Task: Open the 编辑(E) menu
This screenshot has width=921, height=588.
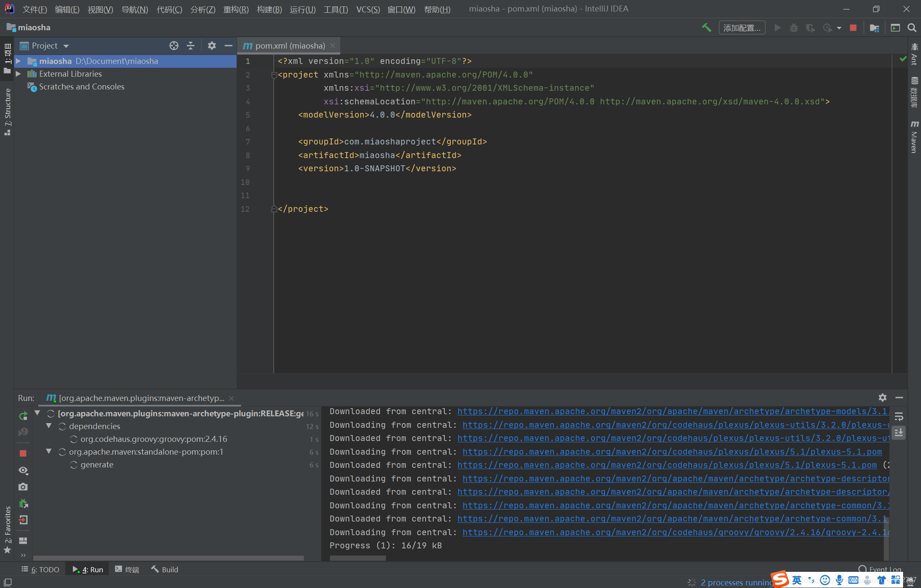Action: 67,9
